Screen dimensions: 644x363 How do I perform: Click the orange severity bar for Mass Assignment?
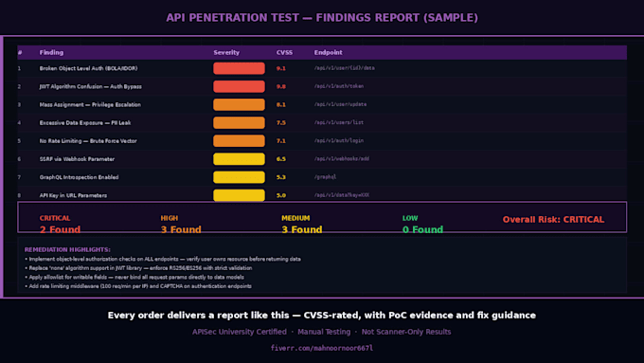[239, 104]
